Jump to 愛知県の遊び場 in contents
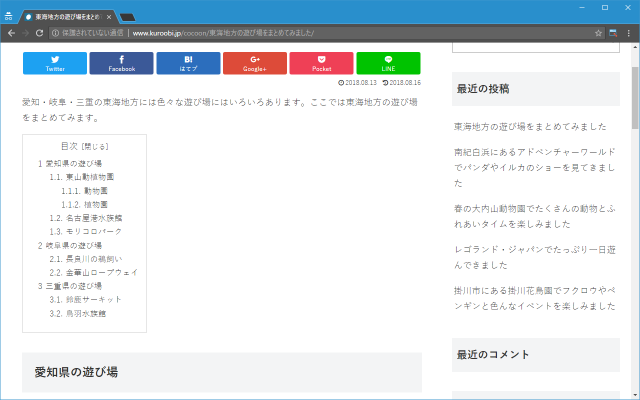This screenshot has height=400, width=640. tap(70, 163)
